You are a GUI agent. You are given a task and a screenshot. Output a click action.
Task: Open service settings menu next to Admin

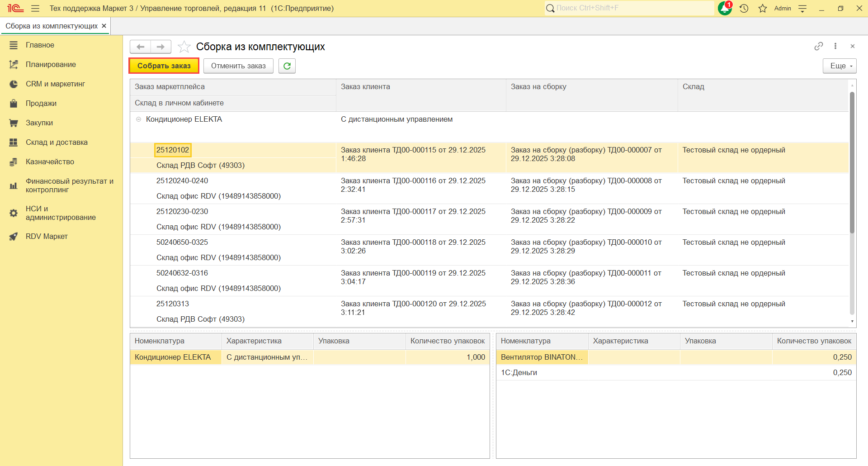[x=802, y=9]
